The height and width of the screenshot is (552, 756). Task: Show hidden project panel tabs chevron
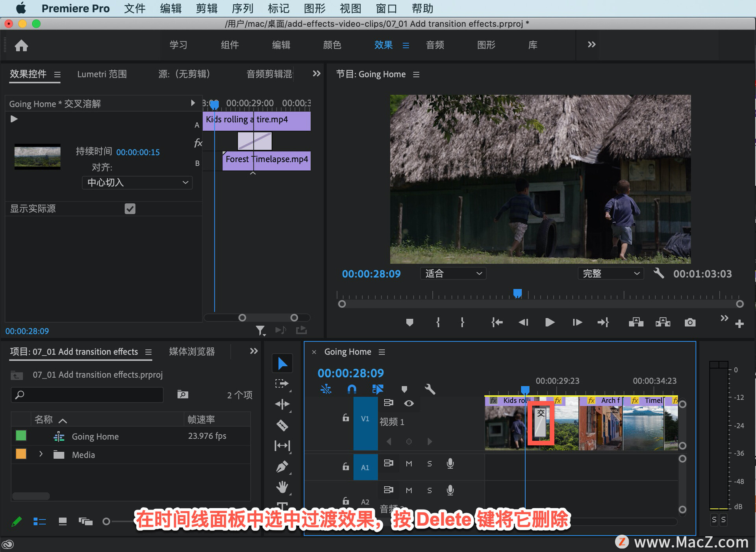[254, 351]
